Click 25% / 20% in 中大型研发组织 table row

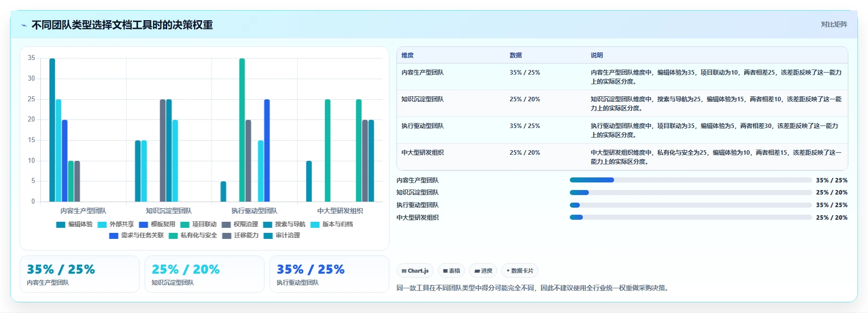524,153
